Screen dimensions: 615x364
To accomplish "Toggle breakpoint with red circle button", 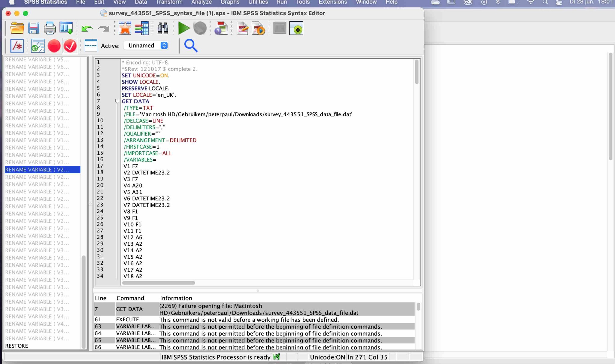I will coord(54,46).
